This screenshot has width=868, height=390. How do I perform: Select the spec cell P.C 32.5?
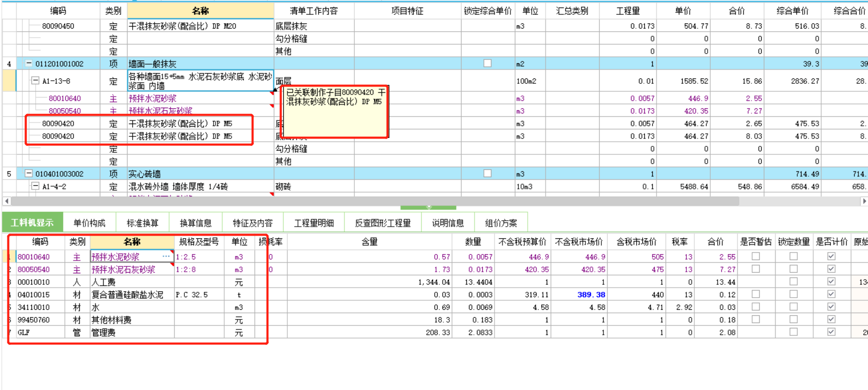(199, 295)
